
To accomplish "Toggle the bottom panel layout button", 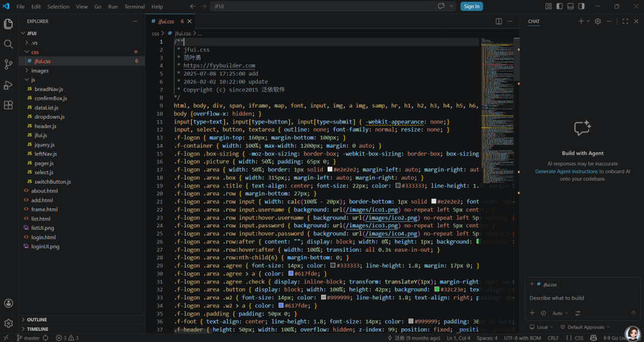I will 571,6.
